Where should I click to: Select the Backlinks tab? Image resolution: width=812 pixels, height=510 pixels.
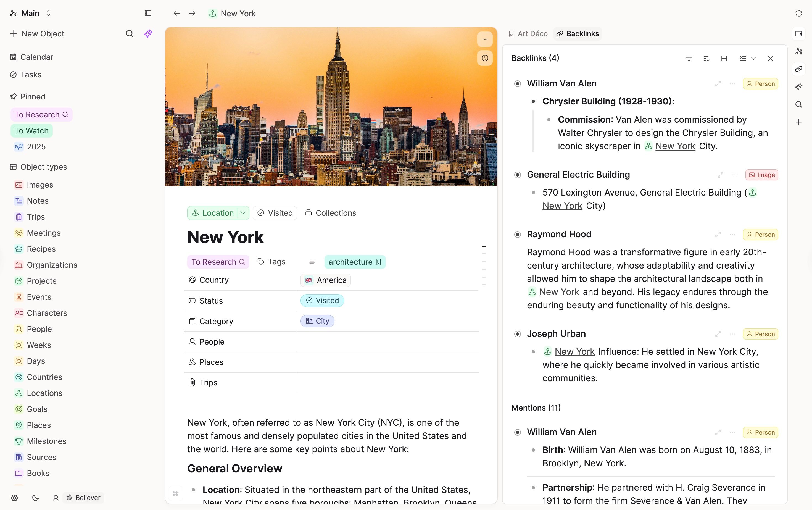tap(577, 34)
